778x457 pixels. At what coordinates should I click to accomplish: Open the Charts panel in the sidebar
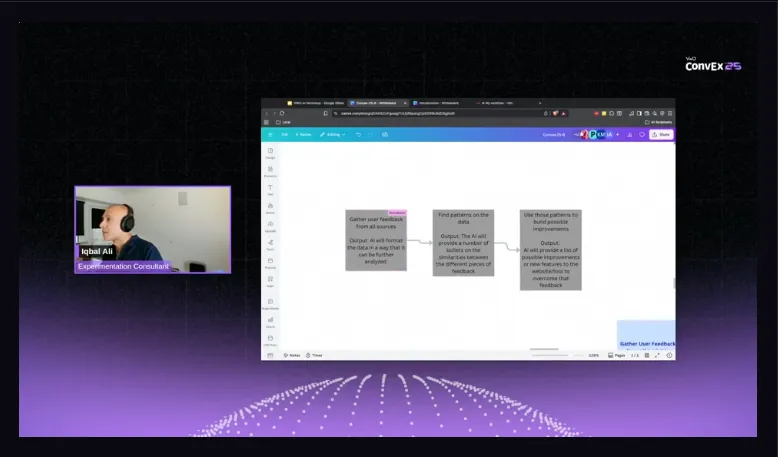[x=270, y=322]
